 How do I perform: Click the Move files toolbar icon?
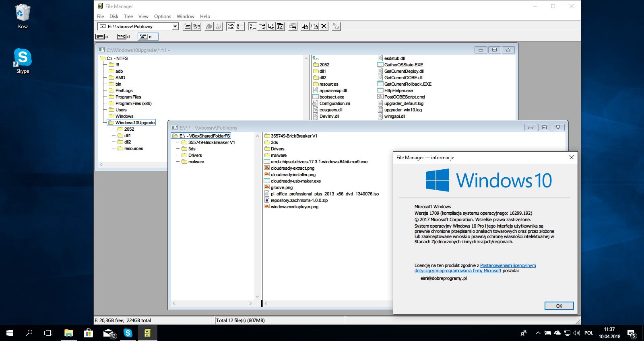[314, 27]
